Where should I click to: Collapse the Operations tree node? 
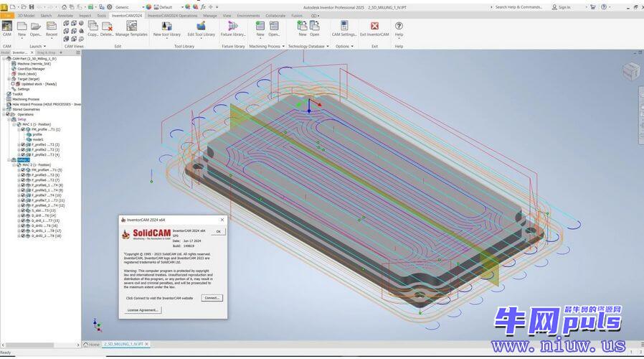4,114
